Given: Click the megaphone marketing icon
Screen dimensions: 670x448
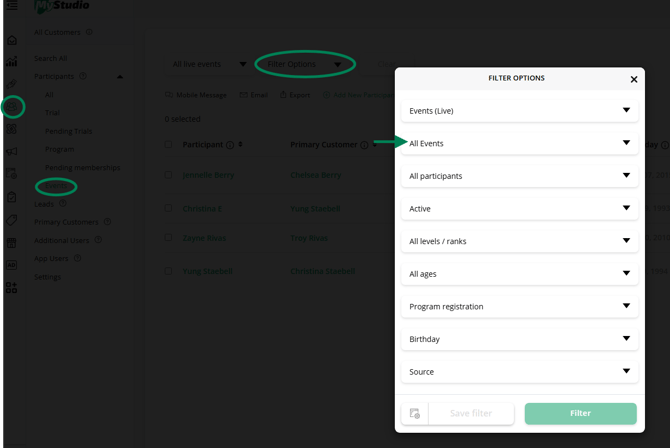Looking at the screenshot, I should tap(12, 152).
